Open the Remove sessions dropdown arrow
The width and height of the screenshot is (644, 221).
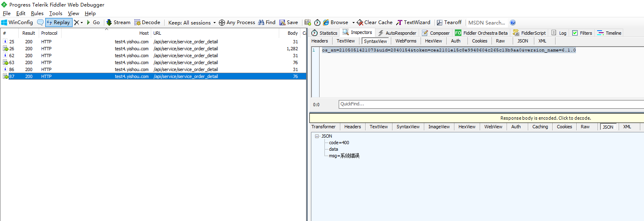click(x=82, y=22)
